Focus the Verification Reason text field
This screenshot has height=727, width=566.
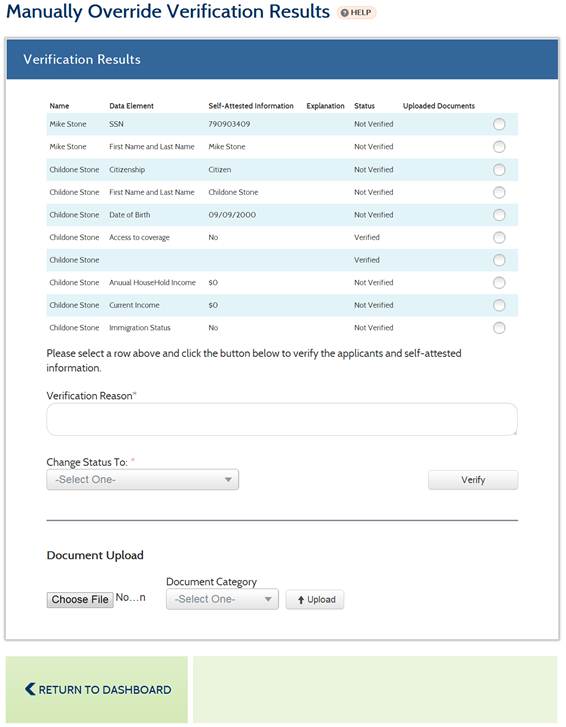coord(282,419)
